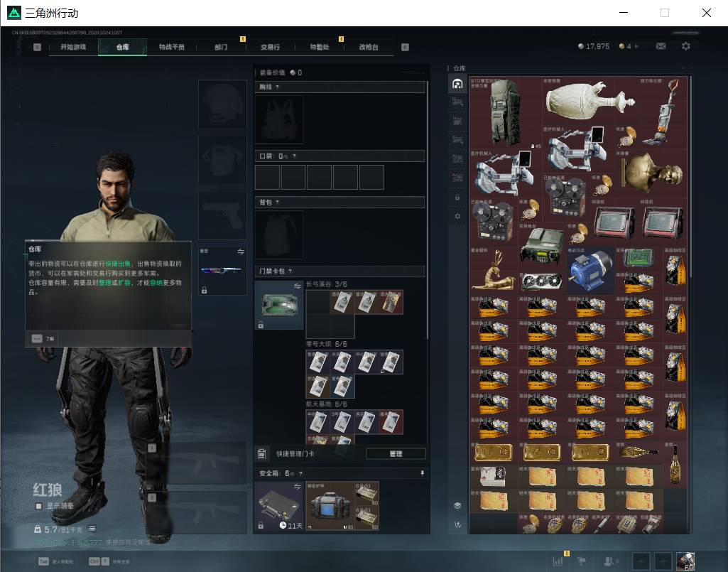Click the help question mark beside 胸挂
The height and width of the screenshot is (572, 728).
click(x=277, y=87)
